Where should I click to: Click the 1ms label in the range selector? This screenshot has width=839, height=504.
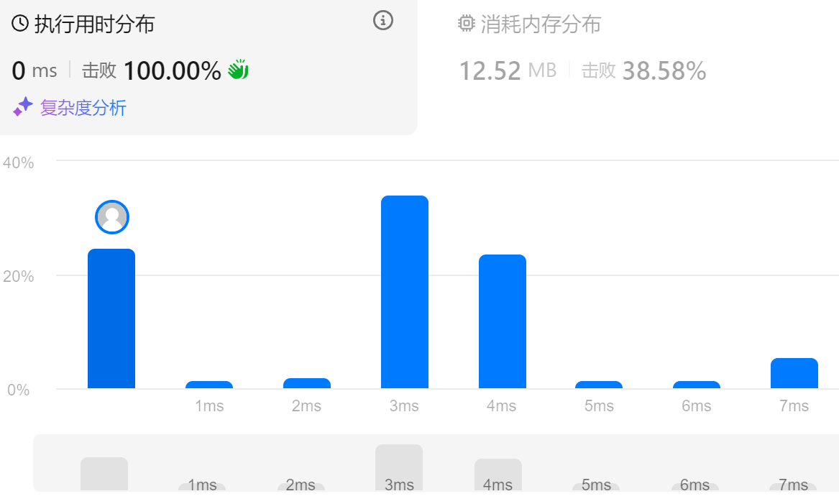tap(202, 485)
